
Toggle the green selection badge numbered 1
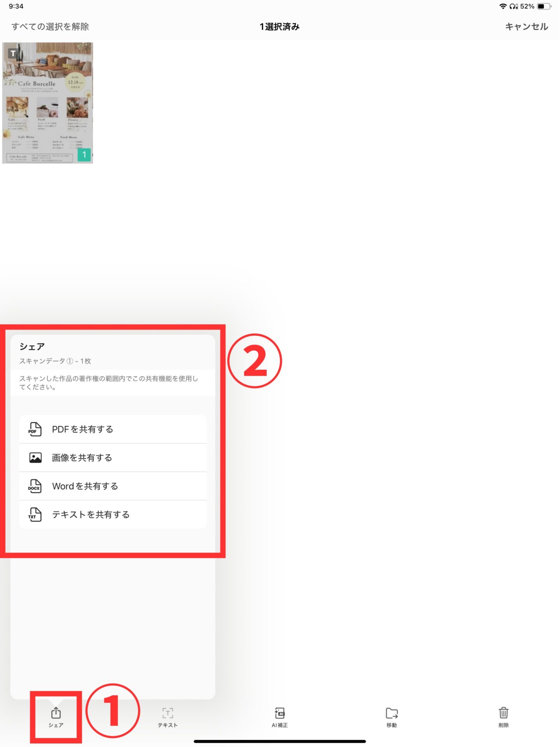pyautogui.click(x=84, y=154)
